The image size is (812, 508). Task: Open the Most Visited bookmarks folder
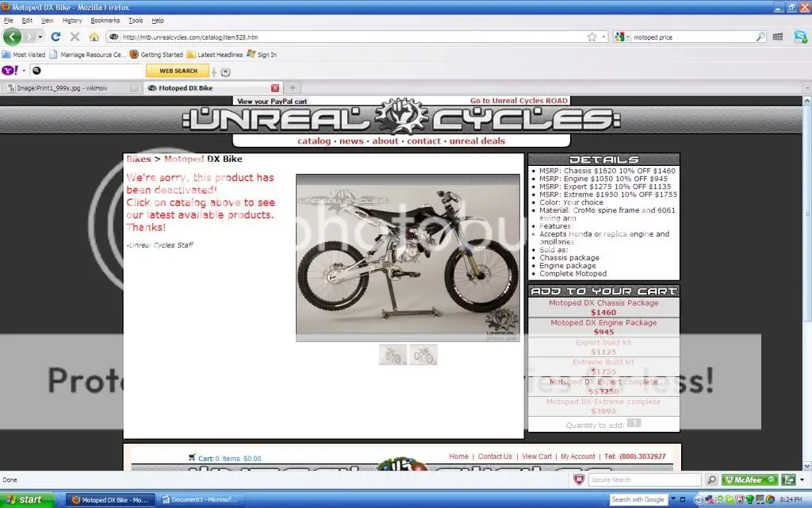(24, 55)
